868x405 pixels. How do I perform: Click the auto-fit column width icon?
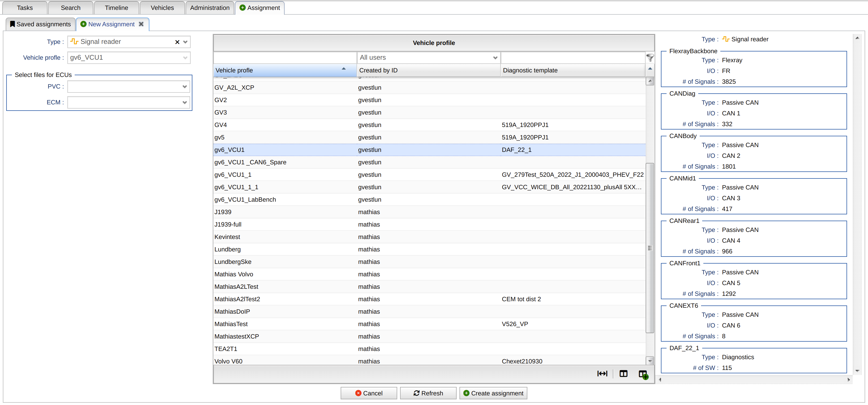coord(602,373)
